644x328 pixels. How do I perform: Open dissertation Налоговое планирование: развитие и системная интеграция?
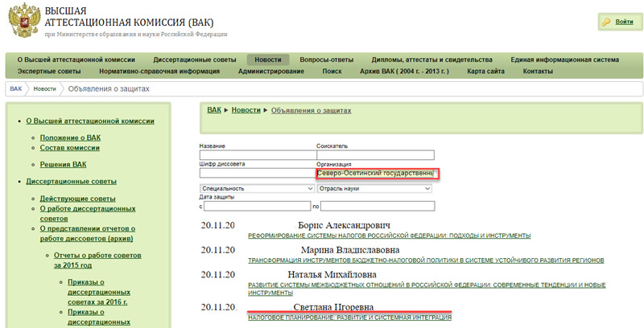coord(349,318)
